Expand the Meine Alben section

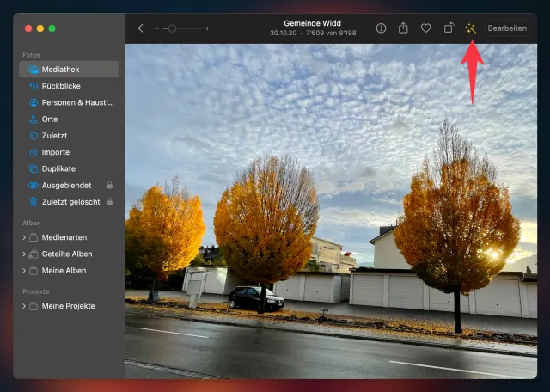(x=24, y=271)
